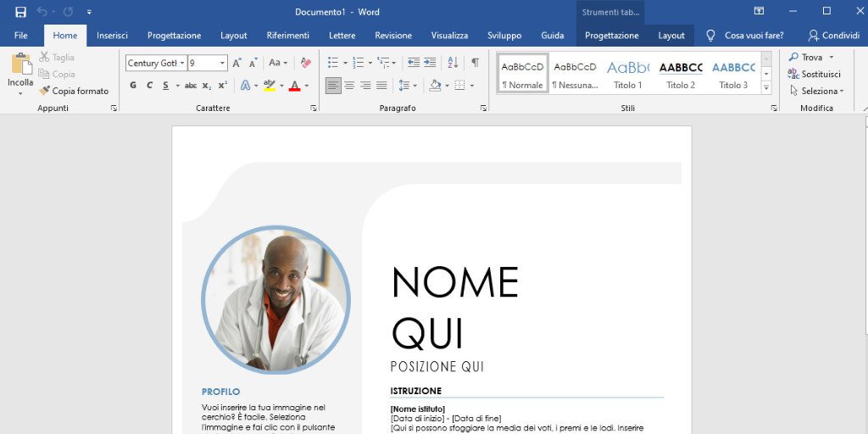The height and width of the screenshot is (434, 868).
Task: Toggle subscript formatting
Action: (207, 86)
